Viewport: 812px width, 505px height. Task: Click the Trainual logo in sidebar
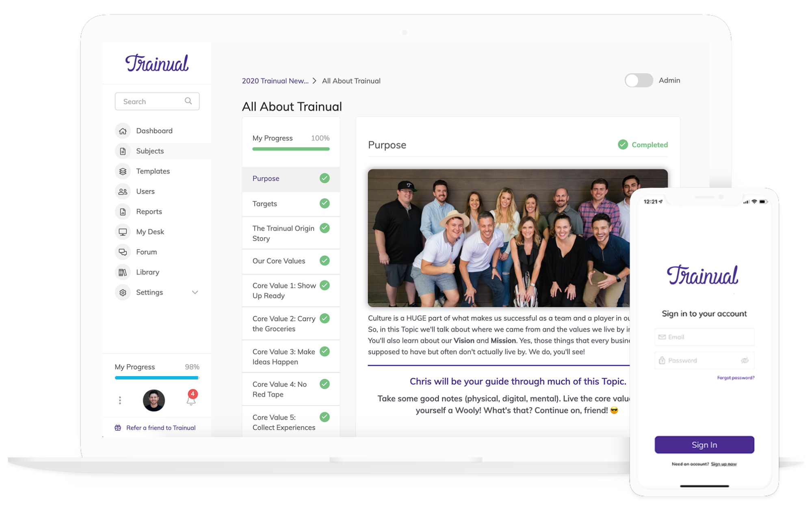click(157, 63)
